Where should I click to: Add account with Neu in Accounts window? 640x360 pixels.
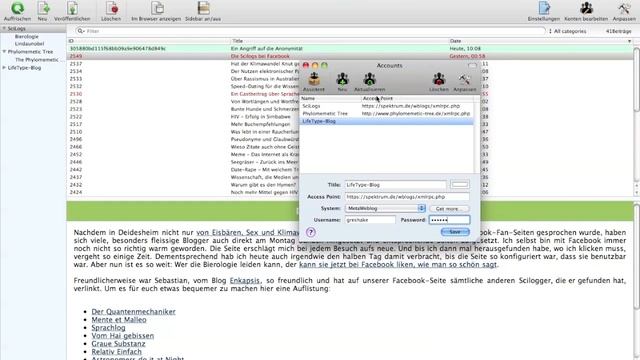click(342, 79)
